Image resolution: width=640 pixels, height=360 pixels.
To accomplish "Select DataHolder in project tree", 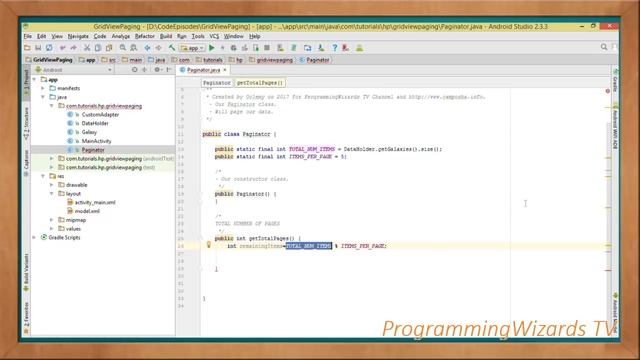I will 95,123.
